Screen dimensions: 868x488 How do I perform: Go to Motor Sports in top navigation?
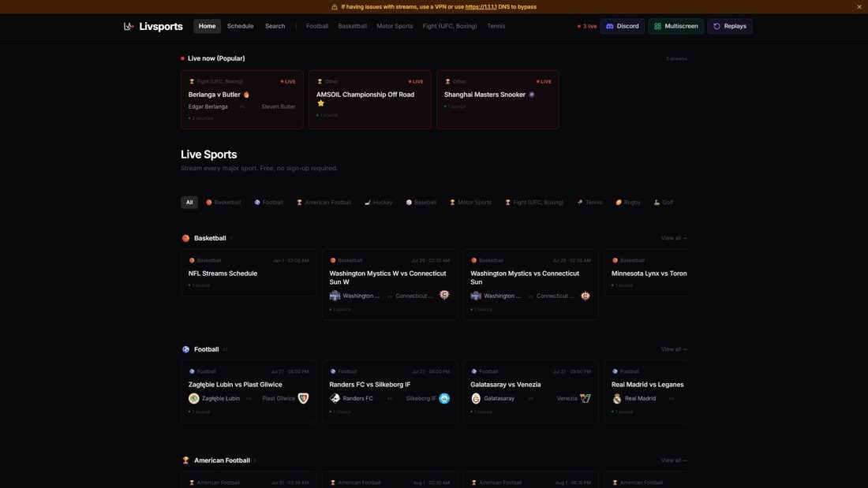(395, 26)
